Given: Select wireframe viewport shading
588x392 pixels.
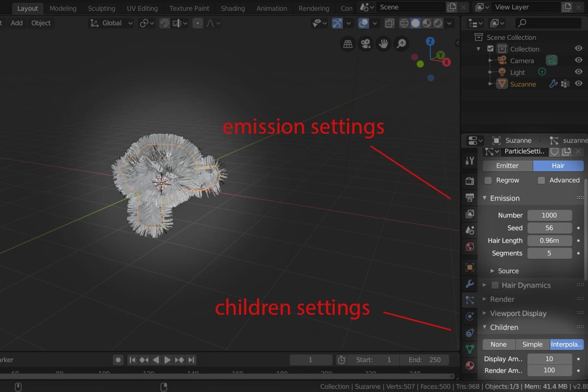Looking at the screenshot, I should (404, 23).
